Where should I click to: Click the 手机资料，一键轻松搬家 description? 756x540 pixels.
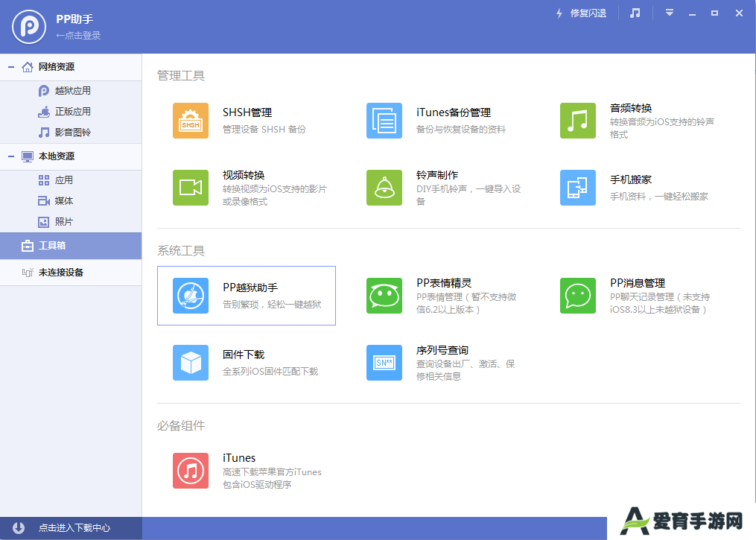click(x=659, y=196)
